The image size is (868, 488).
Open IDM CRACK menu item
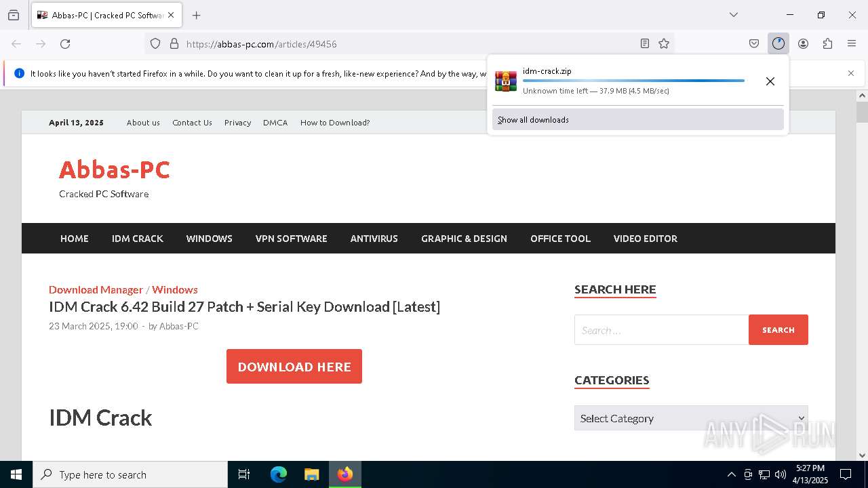click(138, 239)
